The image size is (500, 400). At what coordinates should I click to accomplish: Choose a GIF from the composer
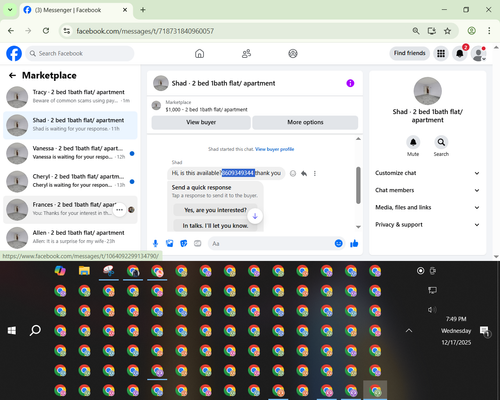[x=198, y=244]
